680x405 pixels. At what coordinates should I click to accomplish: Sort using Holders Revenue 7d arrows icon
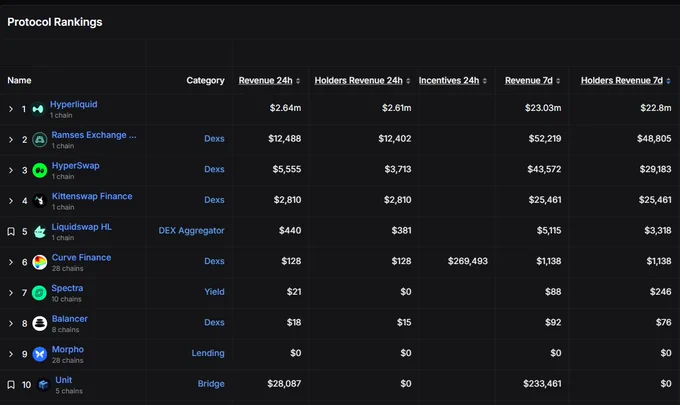pyautogui.click(x=668, y=81)
